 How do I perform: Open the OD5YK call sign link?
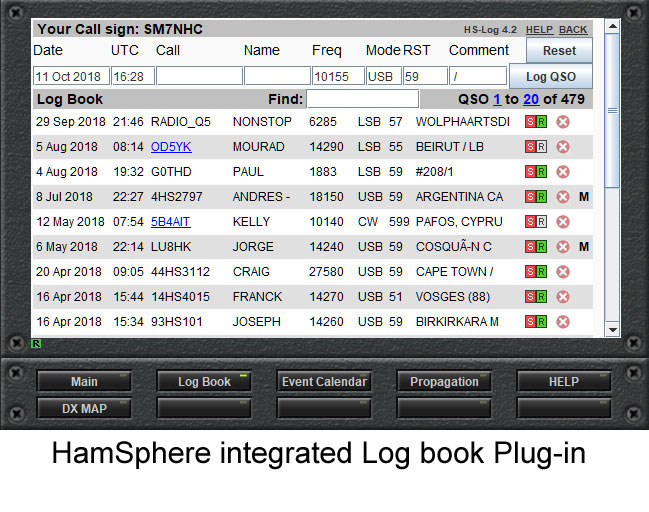coord(171,147)
